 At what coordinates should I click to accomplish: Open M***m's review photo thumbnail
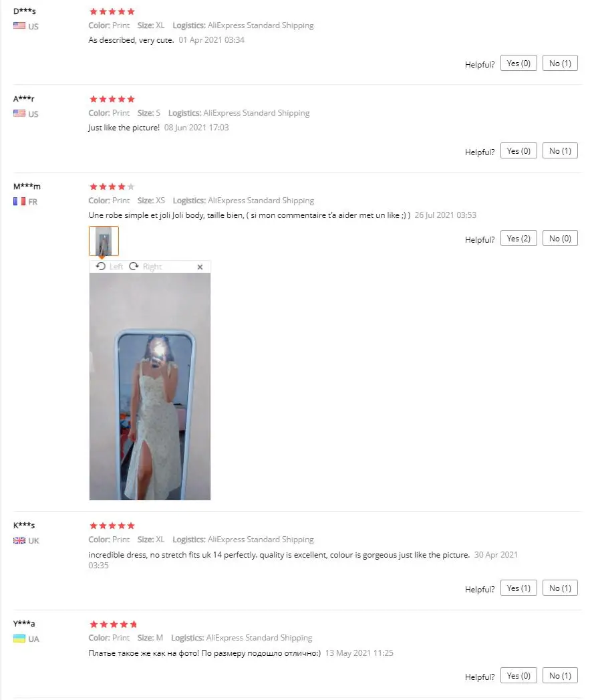(104, 241)
